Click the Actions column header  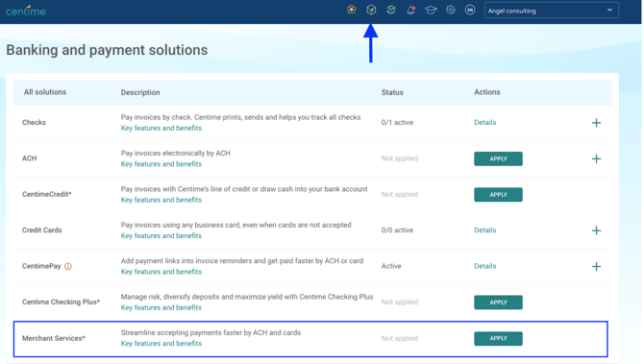tap(486, 92)
